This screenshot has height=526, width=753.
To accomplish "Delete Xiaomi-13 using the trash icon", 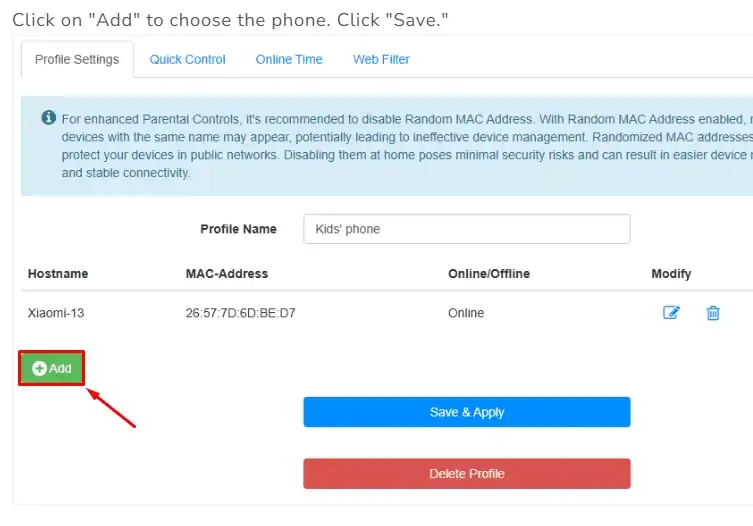I will tap(713, 313).
